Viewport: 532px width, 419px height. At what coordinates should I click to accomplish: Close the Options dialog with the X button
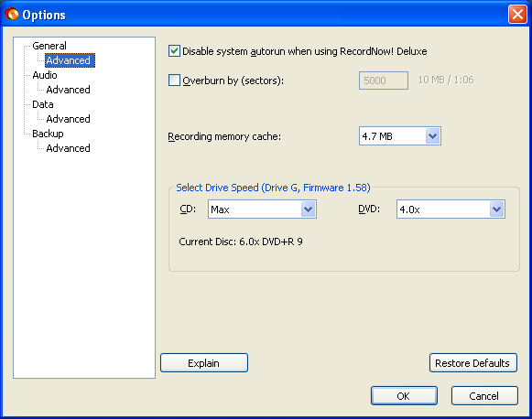517,15
